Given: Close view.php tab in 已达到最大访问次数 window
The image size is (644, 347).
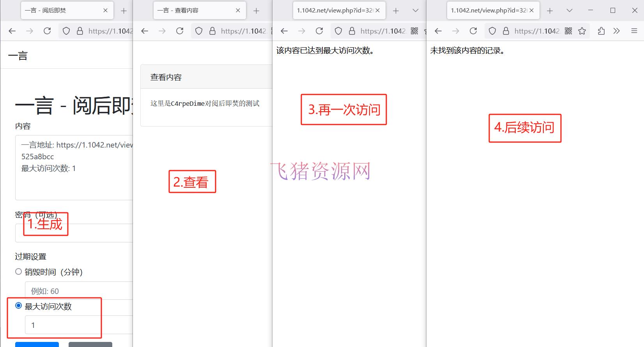Looking at the screenshot, I should 377,11.
